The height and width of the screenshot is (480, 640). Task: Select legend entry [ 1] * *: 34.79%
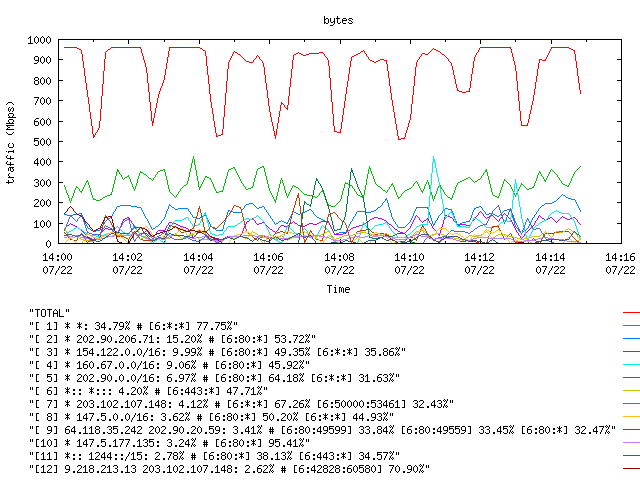(133, 326)
